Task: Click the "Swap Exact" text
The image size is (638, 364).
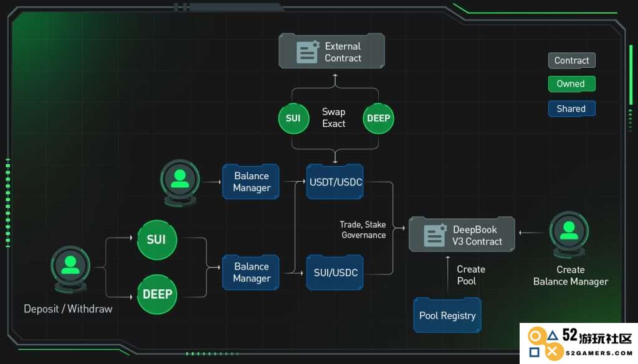Action: coord(334,118)
